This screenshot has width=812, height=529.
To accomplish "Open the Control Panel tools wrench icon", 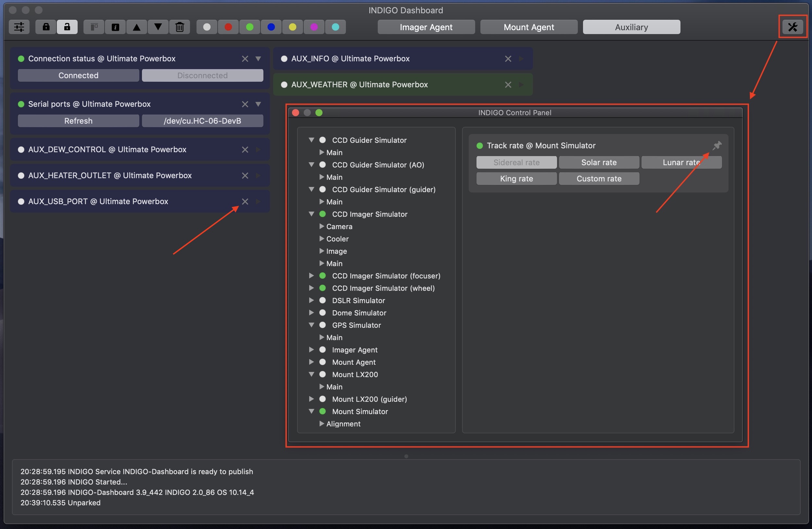I will [792, 27].
